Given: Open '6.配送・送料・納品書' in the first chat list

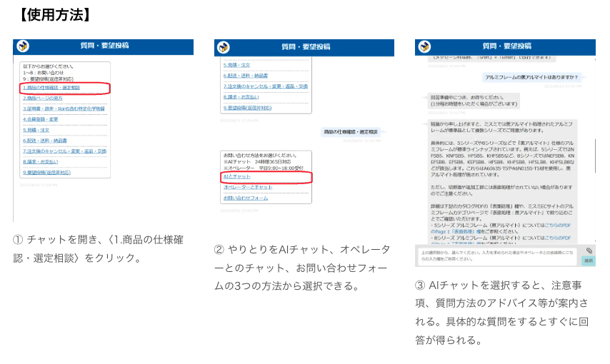Looking at the screenshot, I should coord(44,141).
